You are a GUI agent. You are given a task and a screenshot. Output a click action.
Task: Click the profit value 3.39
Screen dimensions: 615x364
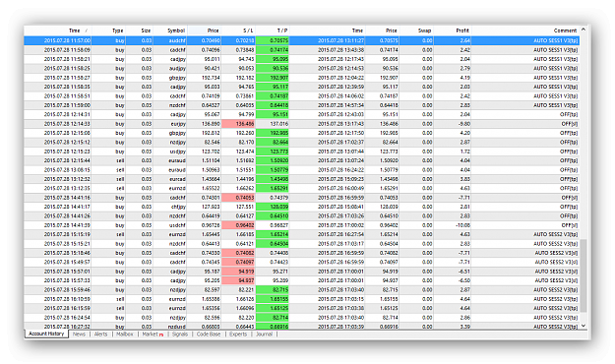click(x=465, y=327)
